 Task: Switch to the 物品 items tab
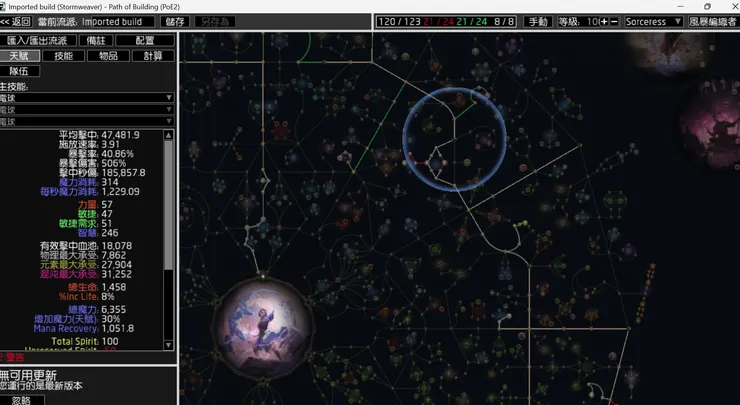[108, 56]
